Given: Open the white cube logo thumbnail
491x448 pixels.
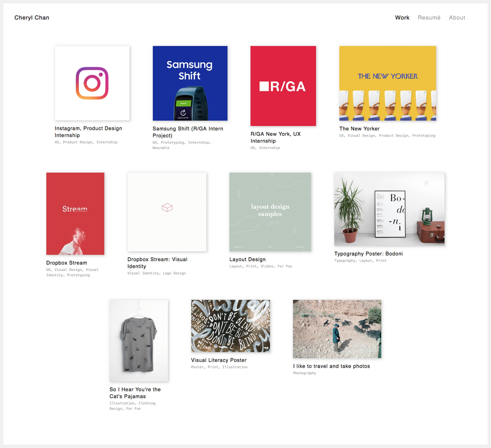Looking at the screenshot, I should pyautogui.click(x=167, y=212).
